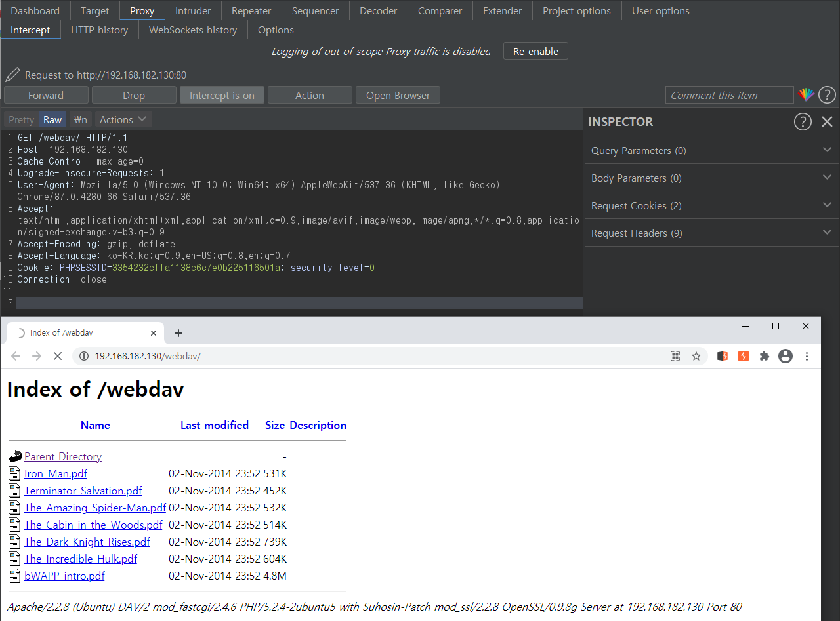The height and width of the screenshot is (621, 840).
Task: Click the file icon next to Terminator_Salvation.pdf
Action: [x=14, y=491]
